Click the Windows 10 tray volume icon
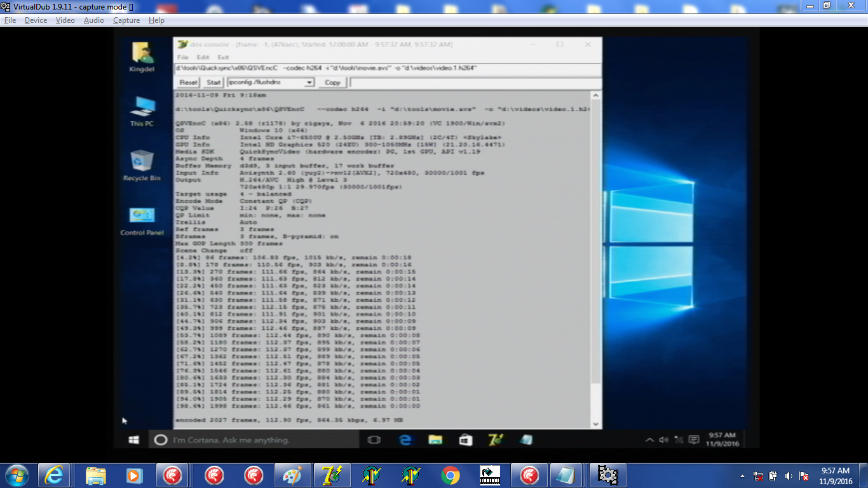This screenshot has width=868, height=488. (x=664, y=440)
